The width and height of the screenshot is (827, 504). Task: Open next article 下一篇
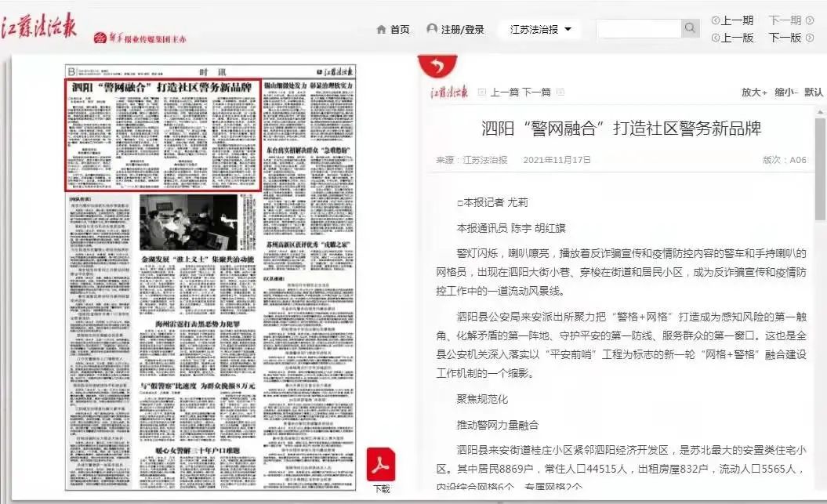[536, 92]
